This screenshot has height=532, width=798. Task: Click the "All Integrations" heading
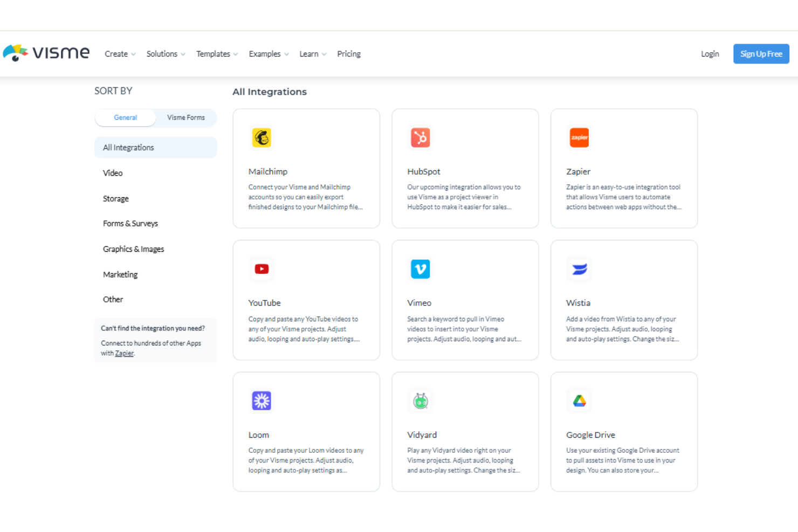tap(270, 92)
